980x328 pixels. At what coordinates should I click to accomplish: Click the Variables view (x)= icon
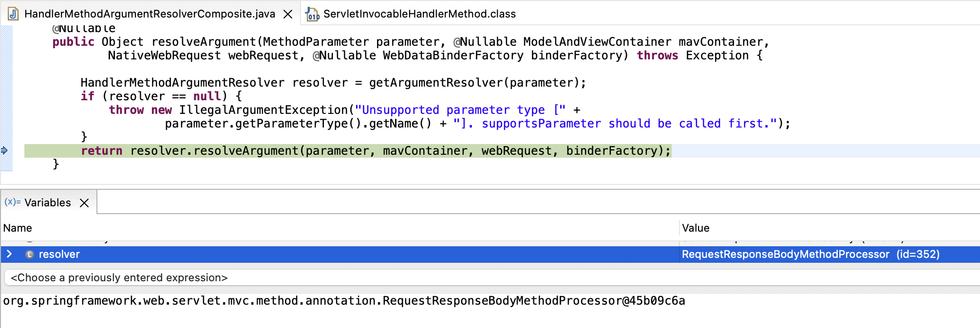point(12,202)
